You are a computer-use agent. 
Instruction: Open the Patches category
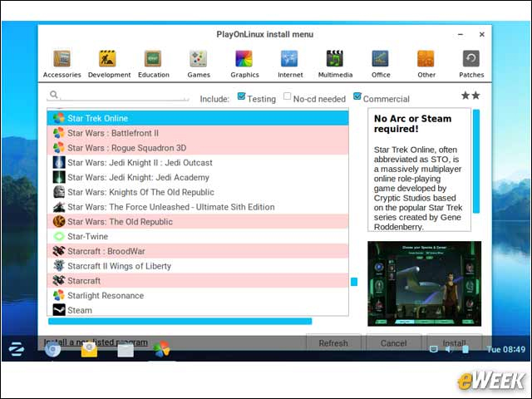(471, 64)
